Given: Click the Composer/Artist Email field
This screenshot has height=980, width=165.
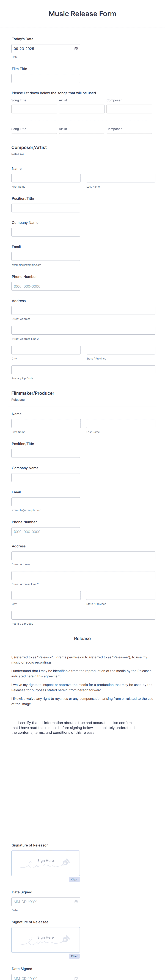Looking at the screenshot, I should (46, 256).
